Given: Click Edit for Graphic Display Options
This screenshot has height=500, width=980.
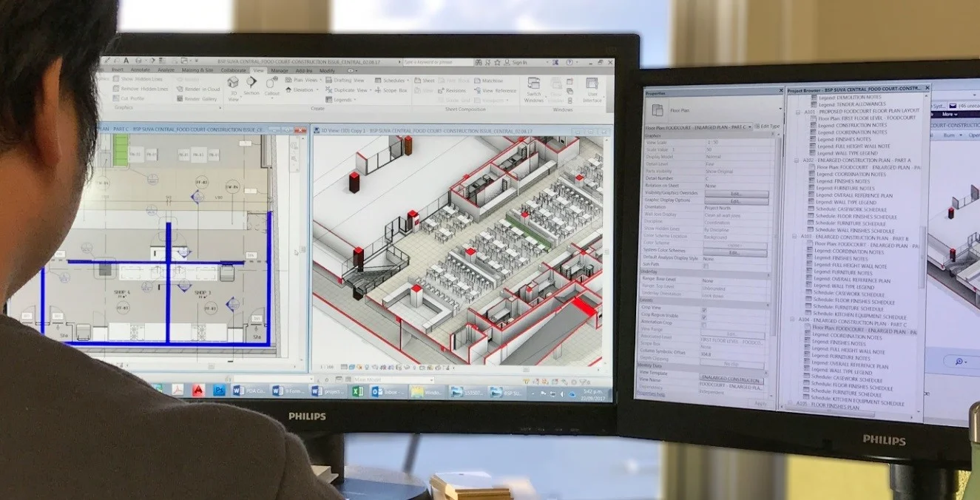Looking at the screenshot, I should [735, 200].
